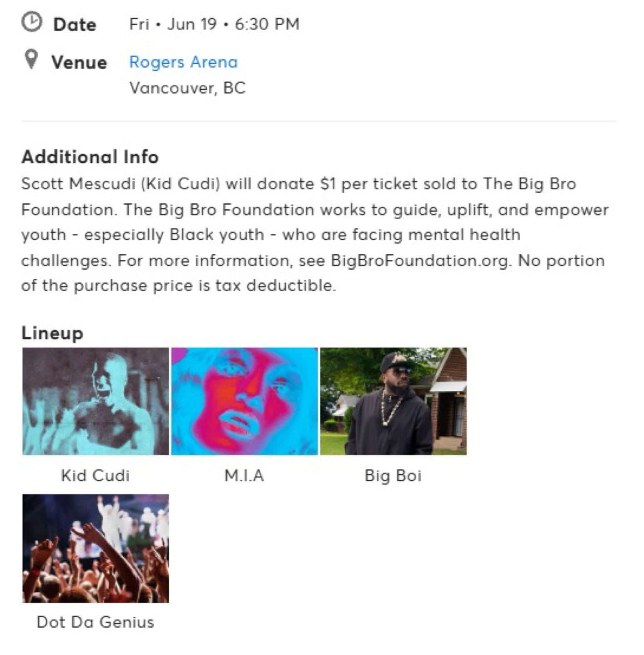Select the Kid Cudi lineup image
Viewport: 644px width, 655px height.
(x=96, y=401)
